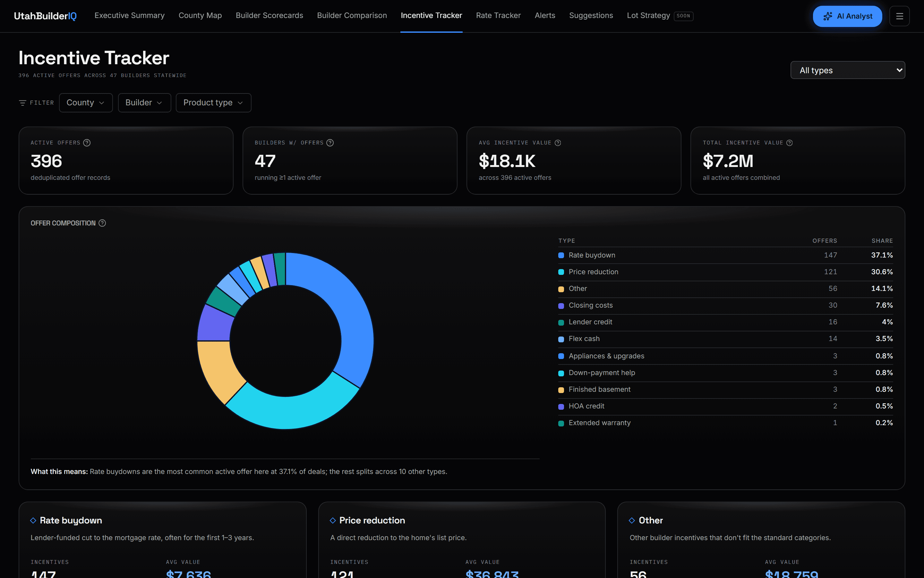Click the Other legend color swatch
Screen dimensions: 924x578
[x=561, y=289]
